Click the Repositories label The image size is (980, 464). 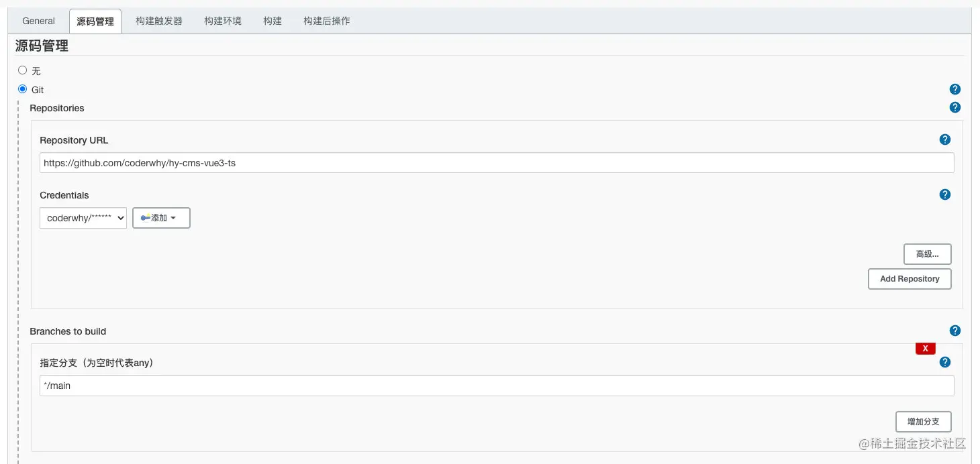point(57,108)
